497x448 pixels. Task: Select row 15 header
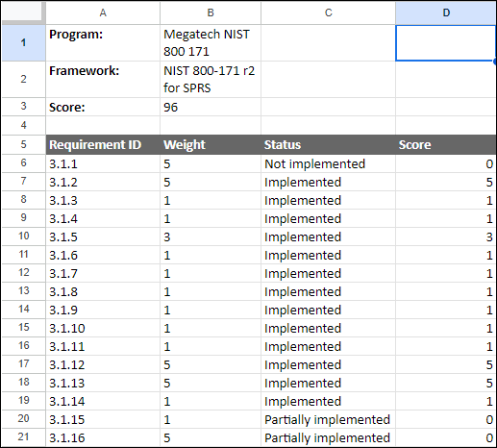point(23,328)
